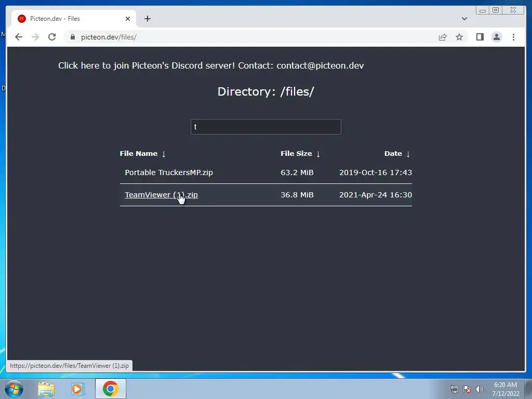
Task: Sort by File Name arrow
Action: pos(164,154)
